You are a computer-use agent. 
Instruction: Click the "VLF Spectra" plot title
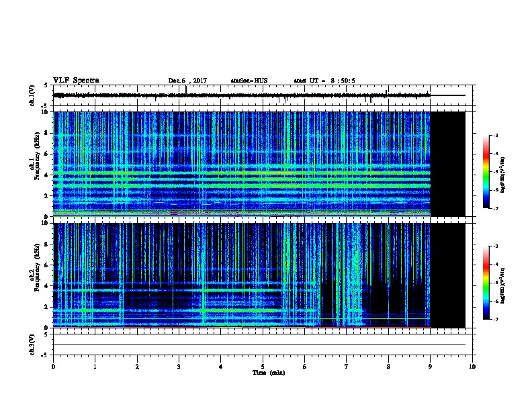(76, 81)
